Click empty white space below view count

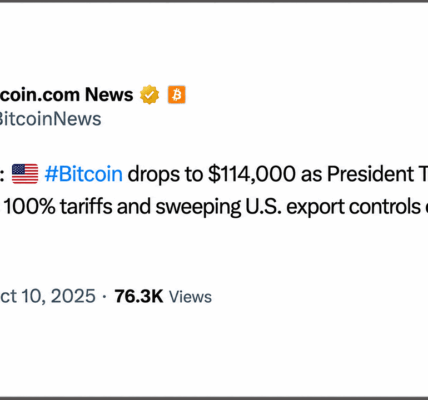click(x=213, y=350)
